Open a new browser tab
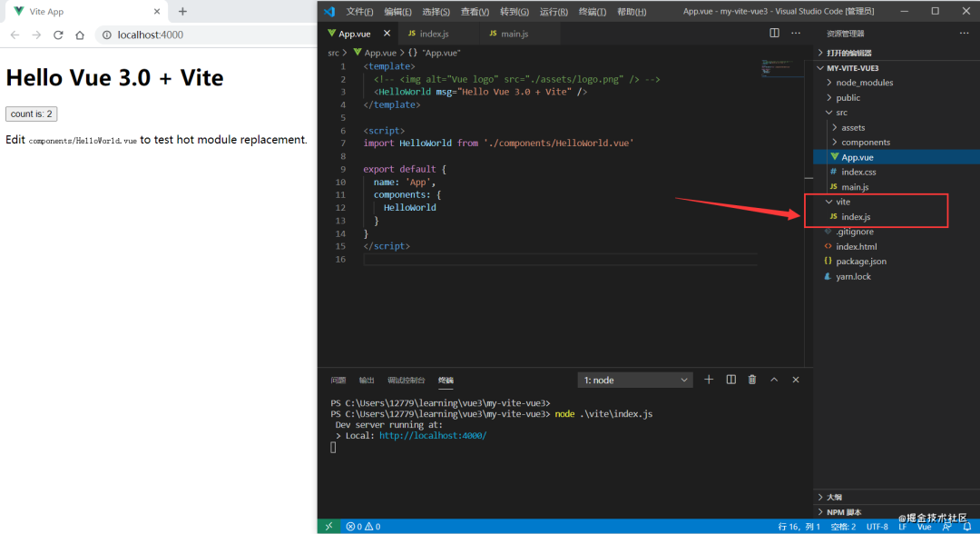Screen dimensions: 980x534 click(182, 11)
